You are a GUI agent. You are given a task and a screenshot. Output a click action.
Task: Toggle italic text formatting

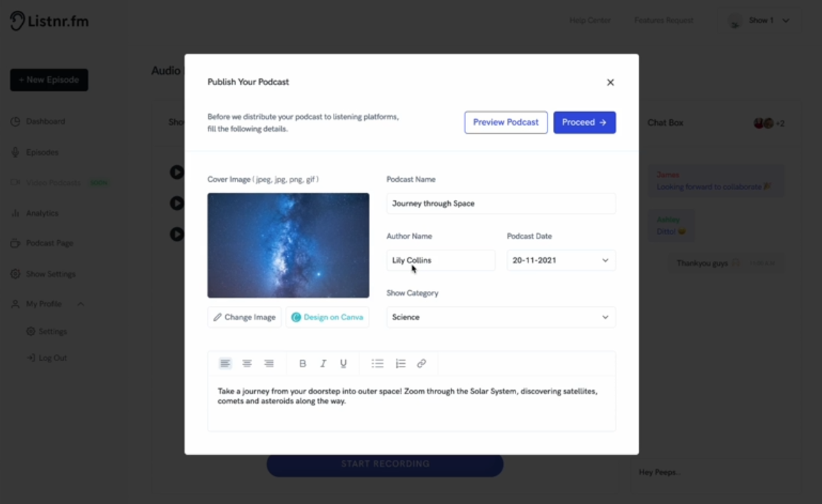pyautogui.click(x=323, y=364)
